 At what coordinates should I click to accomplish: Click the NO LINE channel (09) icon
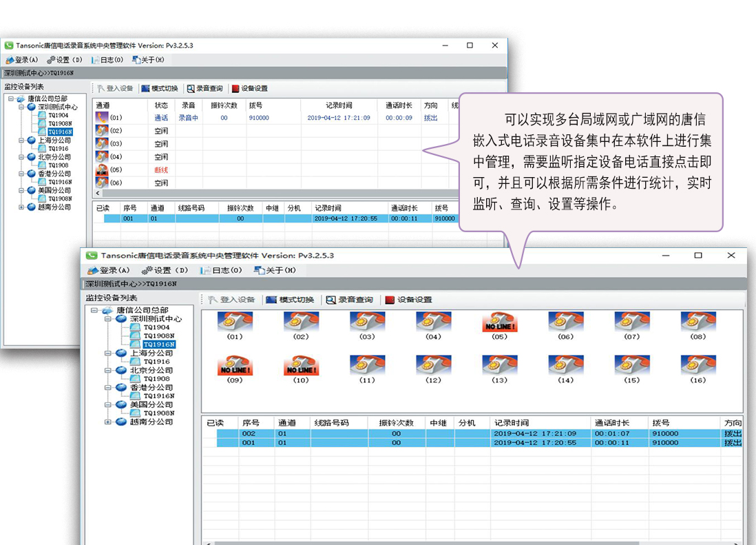pos(235,365)
